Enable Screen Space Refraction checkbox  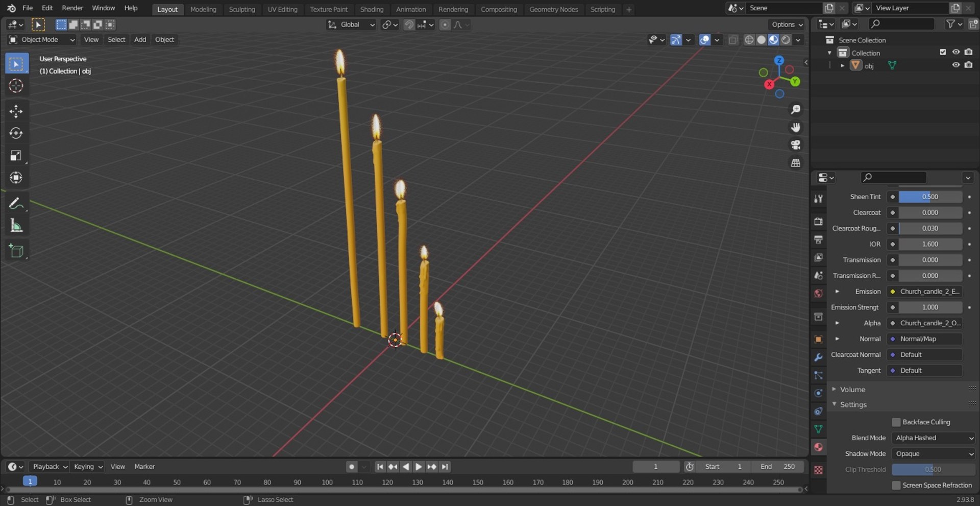pyautogui.click(x=896, y=485)
